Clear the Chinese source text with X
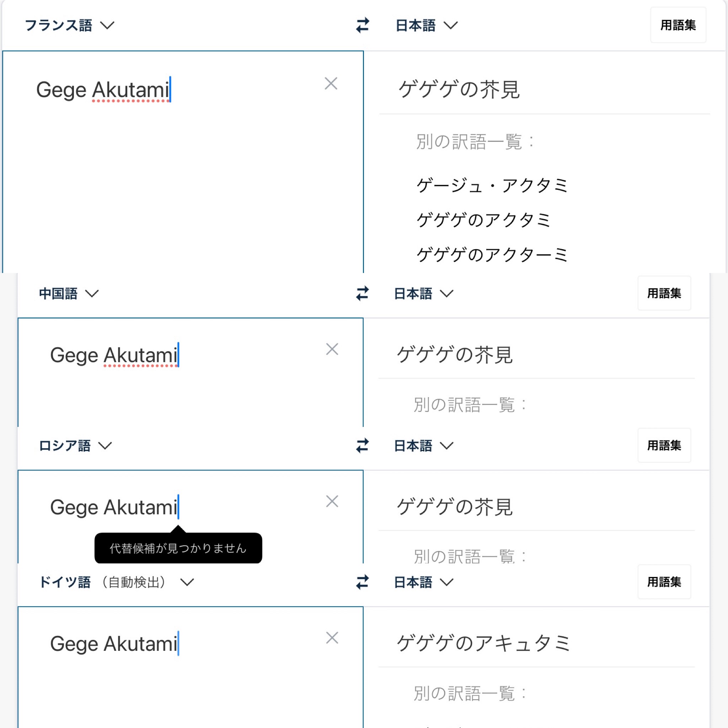This screenshot has height=728, width=728. [x=332, y=349]
